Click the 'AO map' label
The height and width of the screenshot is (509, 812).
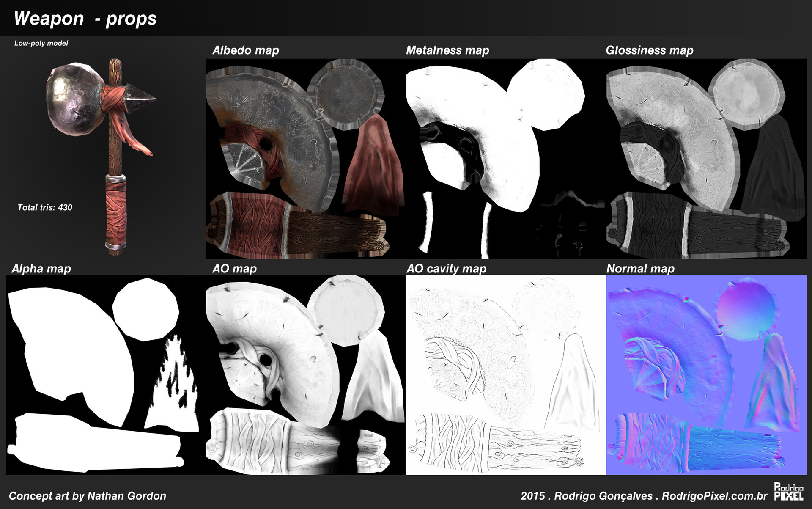235,269
